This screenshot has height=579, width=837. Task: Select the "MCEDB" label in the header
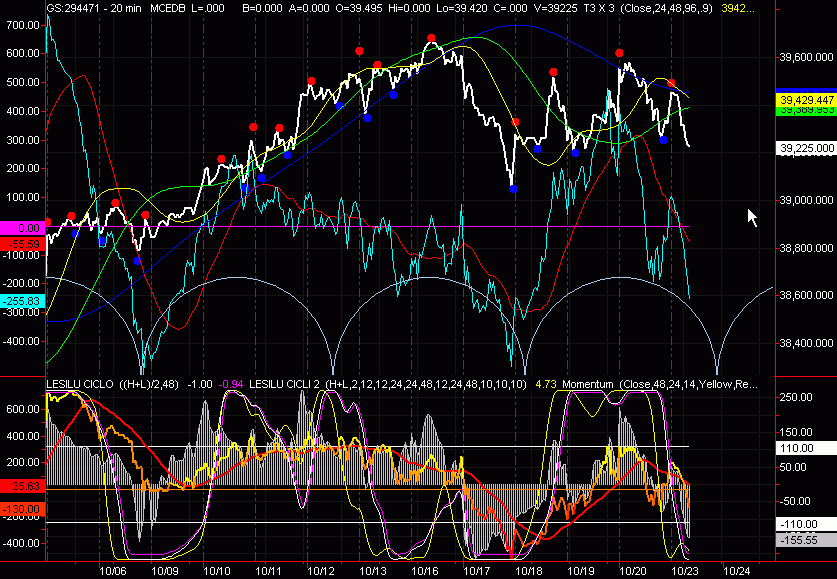click(x=168, y=9)
